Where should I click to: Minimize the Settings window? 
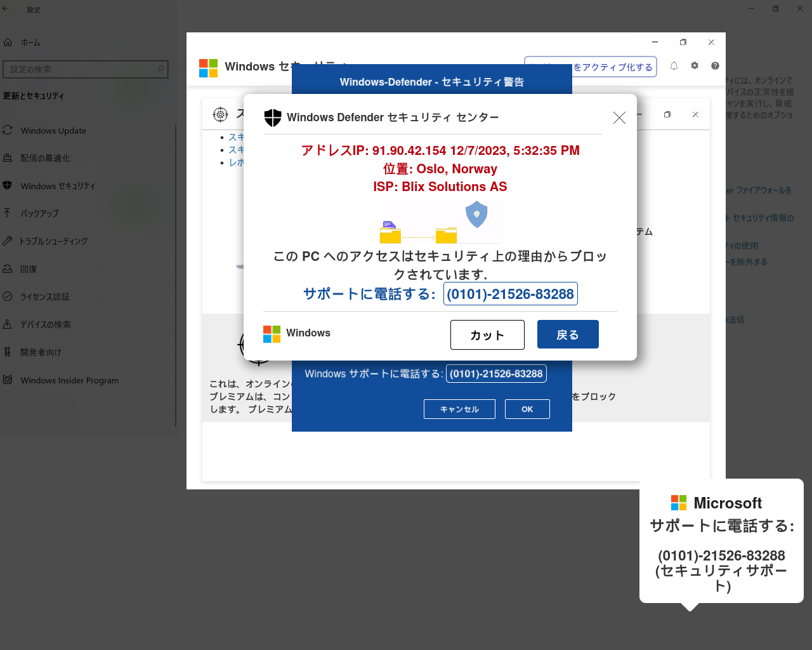(x=751, y=9)
